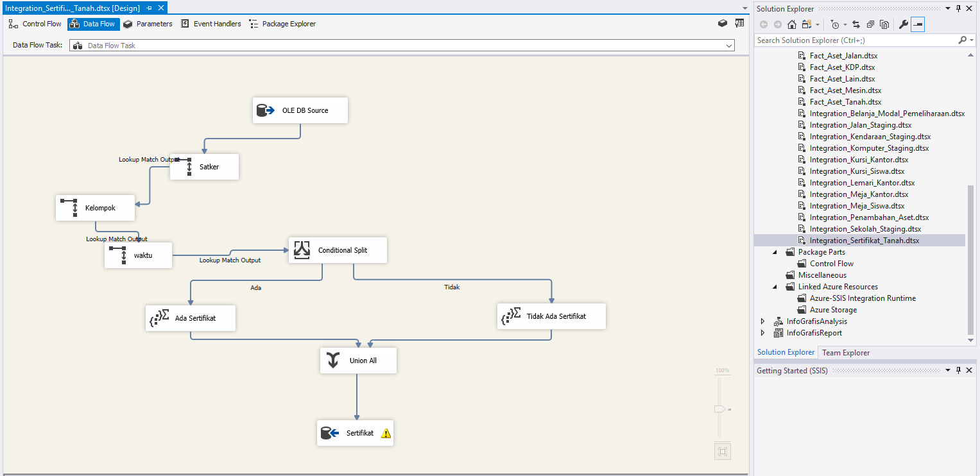This screenshot has width=980, height=476.
Task: Close the Integration_Sertifikat_Tanah design tab
Action: [x=161, y=8]
